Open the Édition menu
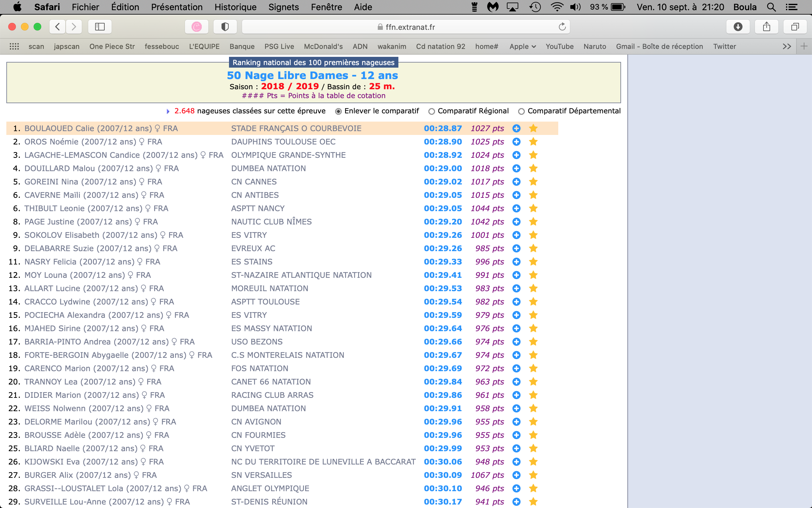Screen dimensions: 812x508 125,7
